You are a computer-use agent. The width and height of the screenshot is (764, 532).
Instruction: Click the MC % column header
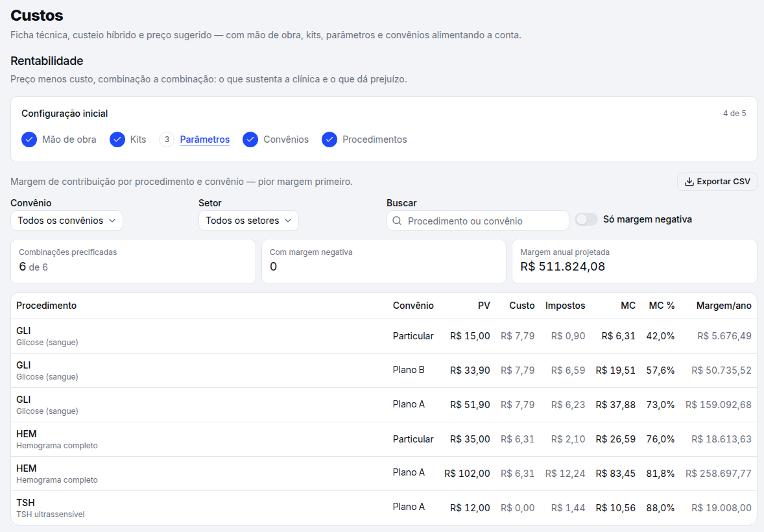click(x=662, y=306)
